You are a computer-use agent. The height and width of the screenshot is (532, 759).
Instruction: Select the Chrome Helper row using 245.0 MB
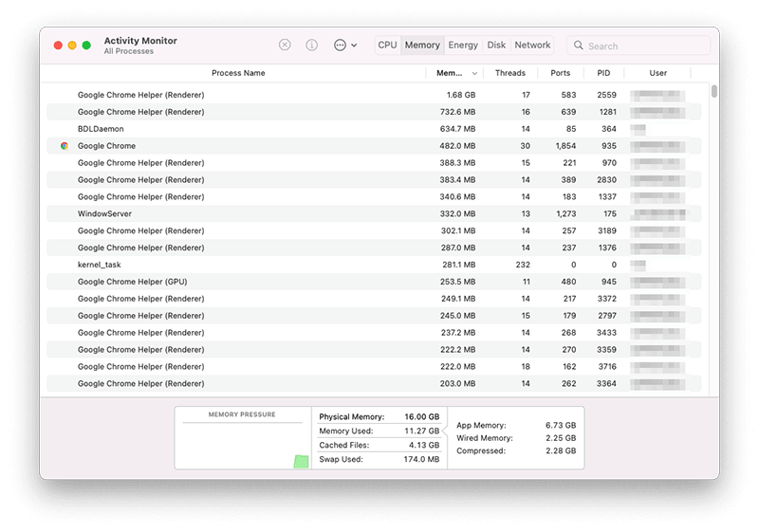click(374, 316)
